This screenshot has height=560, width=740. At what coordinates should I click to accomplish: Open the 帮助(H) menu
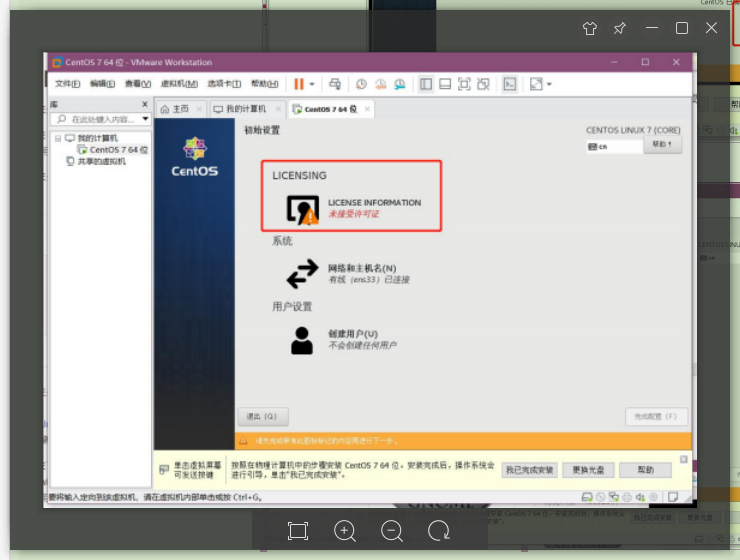pyautogui.click(x=264, y=84)
